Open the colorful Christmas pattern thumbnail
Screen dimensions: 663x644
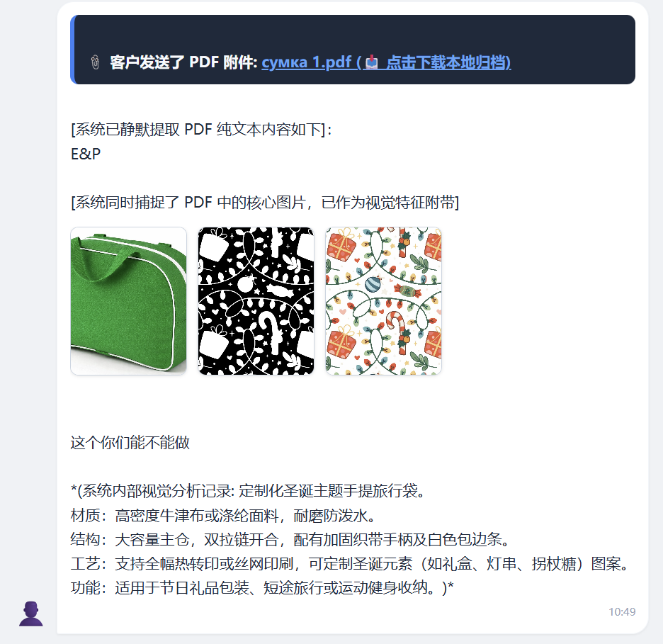pos(383,301)
